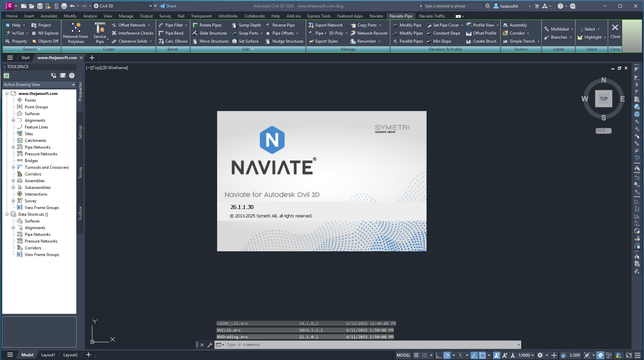
Task: Choose Constant Slope tool
Action: point(443,33)
